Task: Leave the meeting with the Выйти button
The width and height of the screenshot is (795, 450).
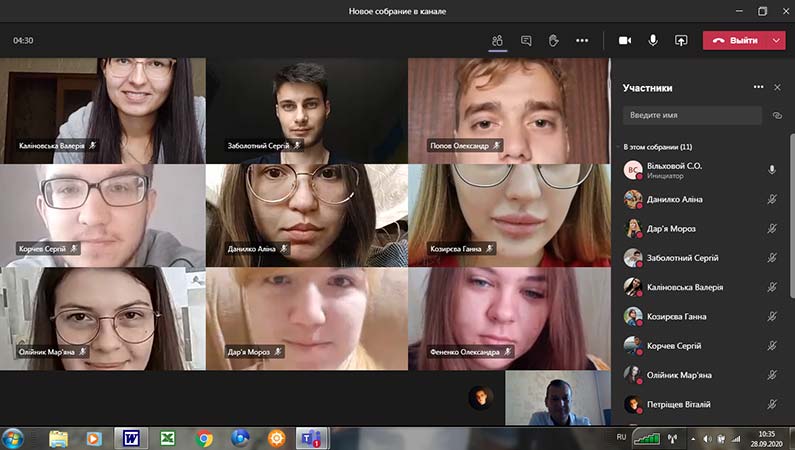Action: coord(736,41)
